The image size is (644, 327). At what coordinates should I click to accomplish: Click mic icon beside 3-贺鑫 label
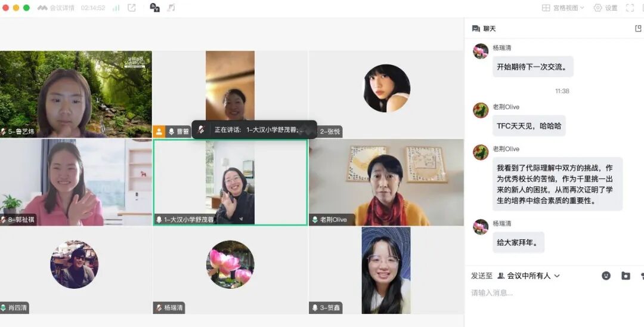(x=315, y=308)
